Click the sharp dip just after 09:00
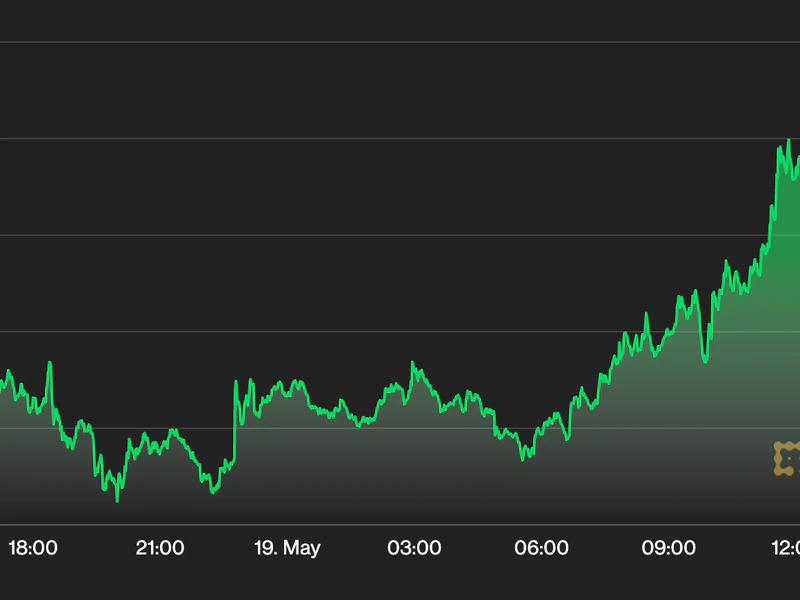 705,361
